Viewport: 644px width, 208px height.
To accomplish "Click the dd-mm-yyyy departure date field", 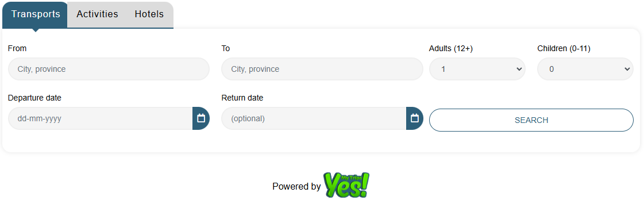I will (x=100, y=118).
